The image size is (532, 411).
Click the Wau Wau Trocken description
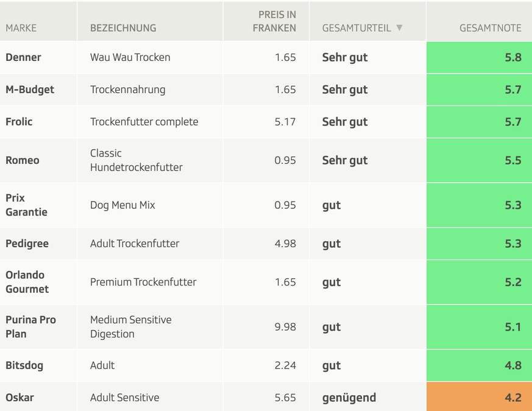[130, 57]
